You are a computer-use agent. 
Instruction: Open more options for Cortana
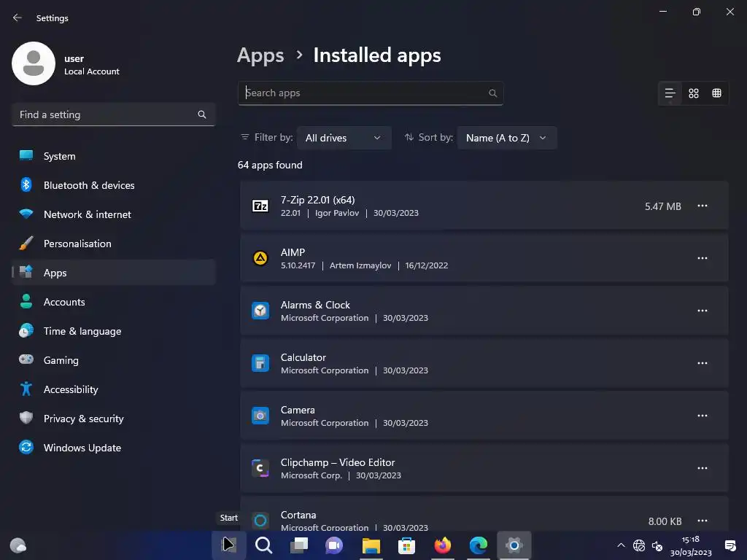point(703,521)
